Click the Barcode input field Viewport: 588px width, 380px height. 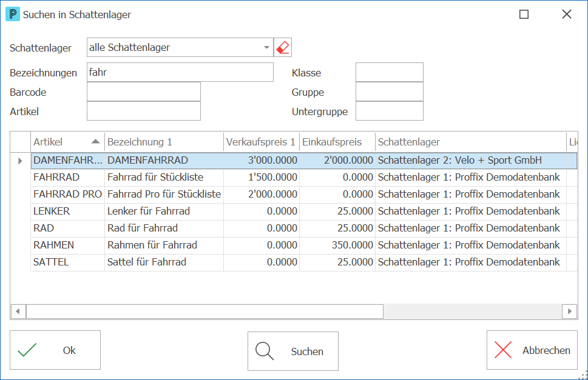pos(144,92)
